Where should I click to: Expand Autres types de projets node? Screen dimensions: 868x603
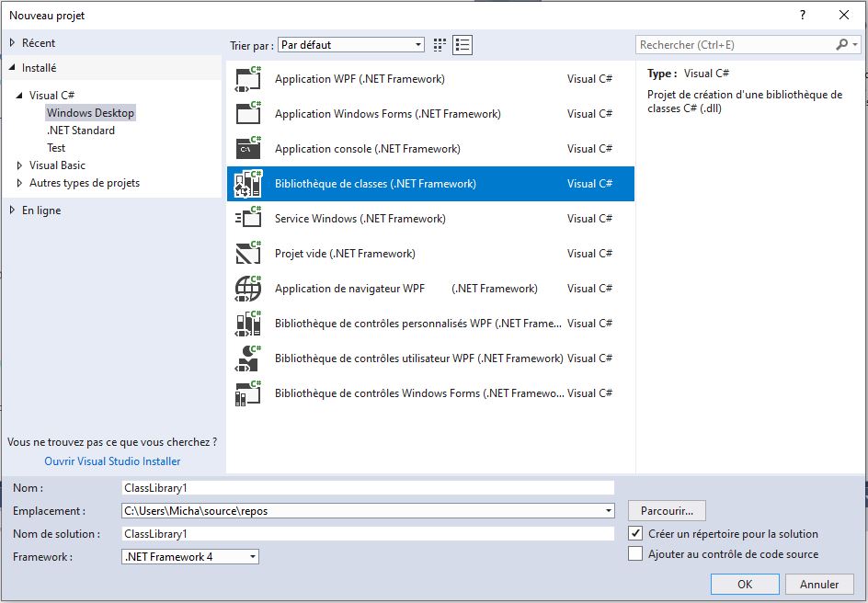tap(19, 183)
